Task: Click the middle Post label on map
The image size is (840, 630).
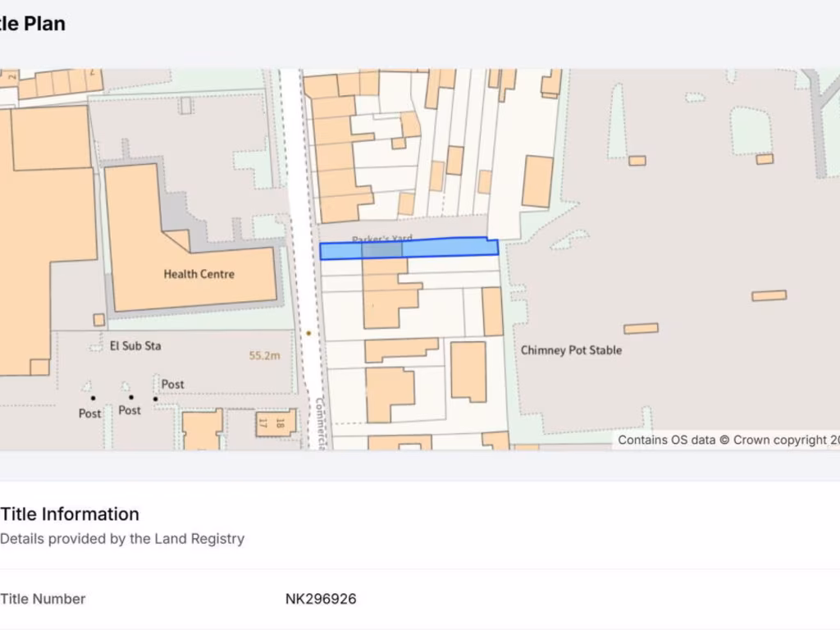Action: 130,410
